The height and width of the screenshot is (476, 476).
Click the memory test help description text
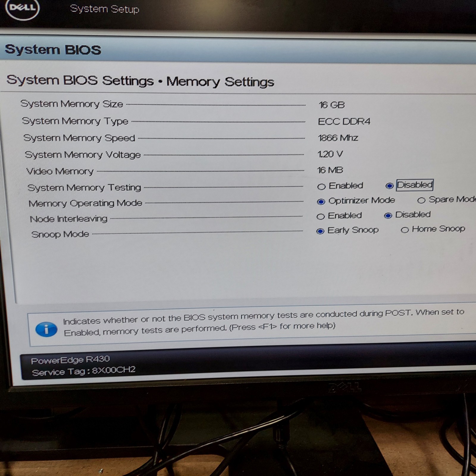263,322
